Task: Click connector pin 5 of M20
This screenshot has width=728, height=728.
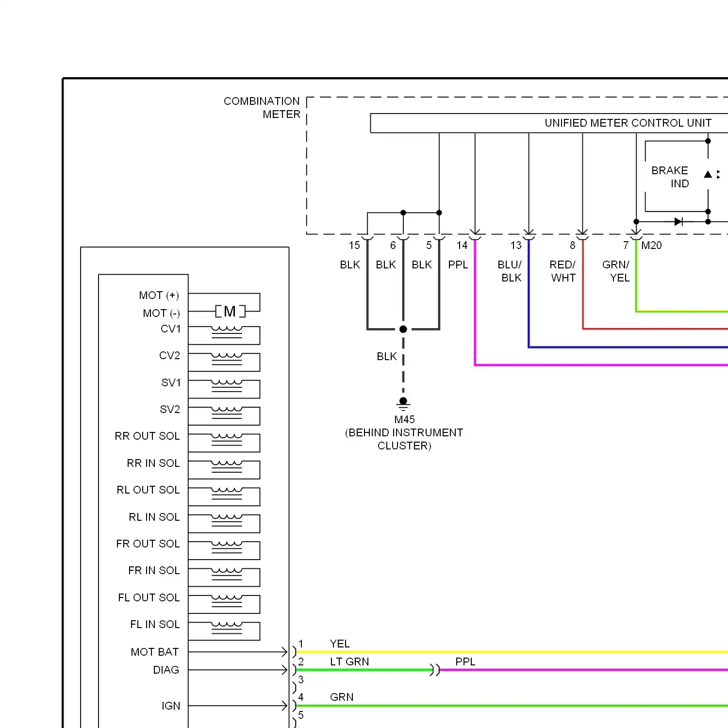Action: click(429, 246)
